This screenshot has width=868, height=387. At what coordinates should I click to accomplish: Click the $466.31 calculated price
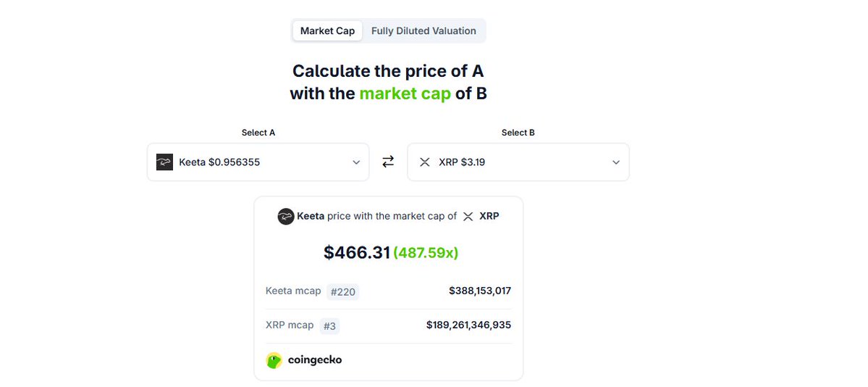(x=357, y=253)
